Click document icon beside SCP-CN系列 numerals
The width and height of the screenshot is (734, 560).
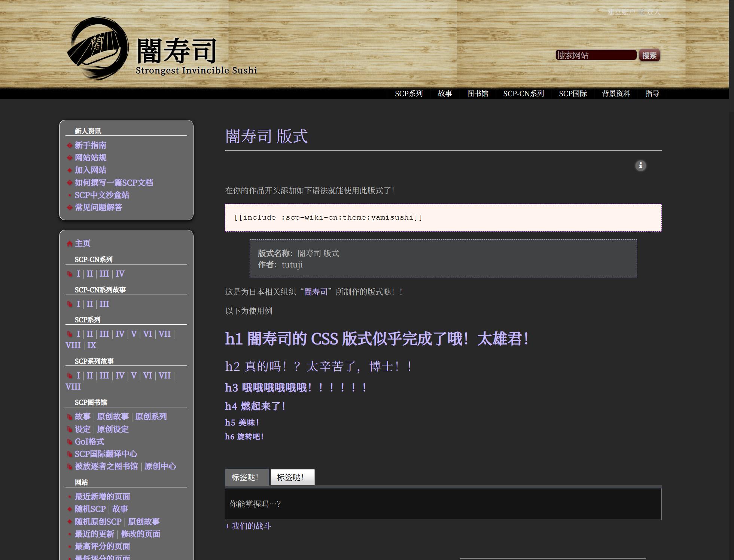pos(70,274)
